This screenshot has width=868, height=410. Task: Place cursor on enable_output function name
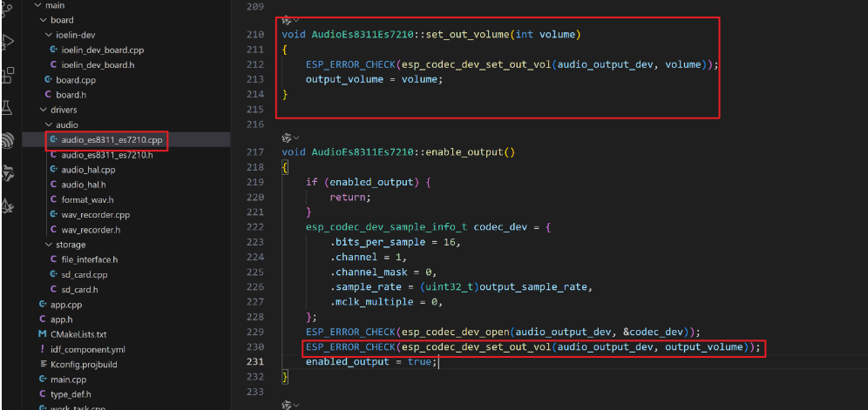tap(465, 151)
